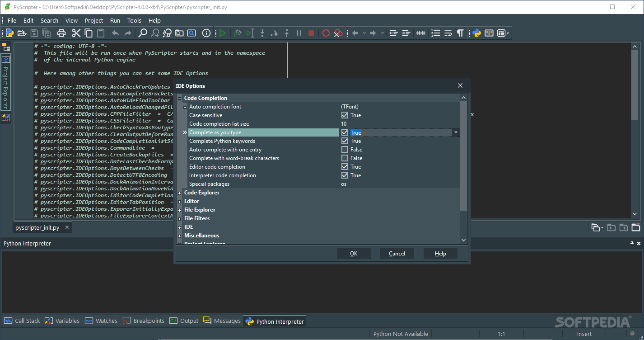Run the script with the green play icon
Screen dimensions: 644x340
pyautogui.click(x=223, y=33)
